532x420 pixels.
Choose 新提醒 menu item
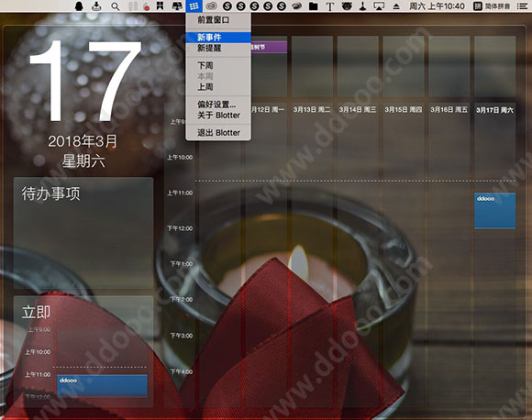point(218,48)
